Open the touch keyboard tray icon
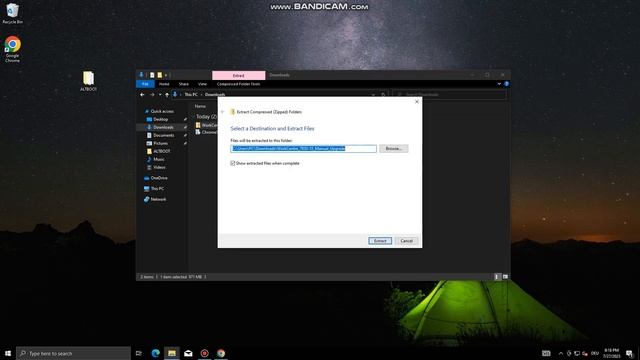This screenshot has height=360, width=640. [x=546, y=353]
